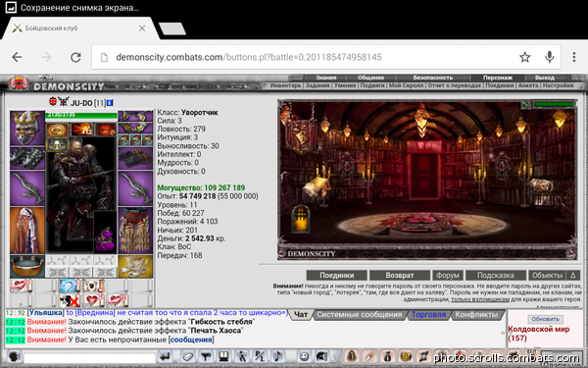The height and width of the screenshot is (368, 588).
Task: Send chat message with the enter-arrow icon
Action: tap(165, 356)
